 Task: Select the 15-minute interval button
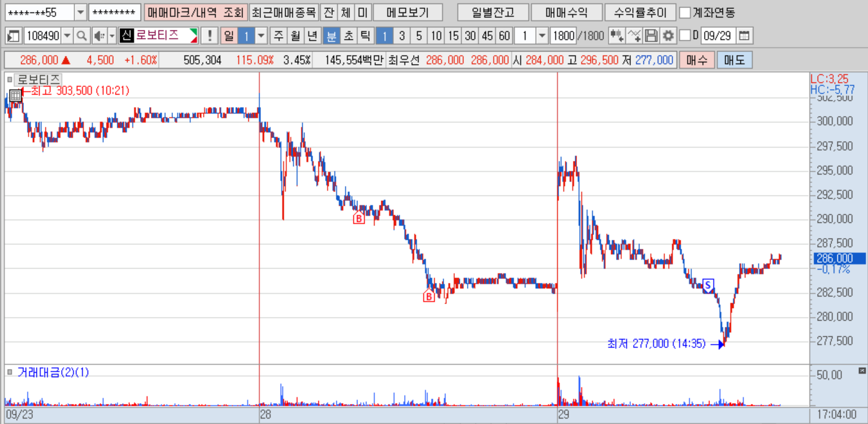click(453, 36)
